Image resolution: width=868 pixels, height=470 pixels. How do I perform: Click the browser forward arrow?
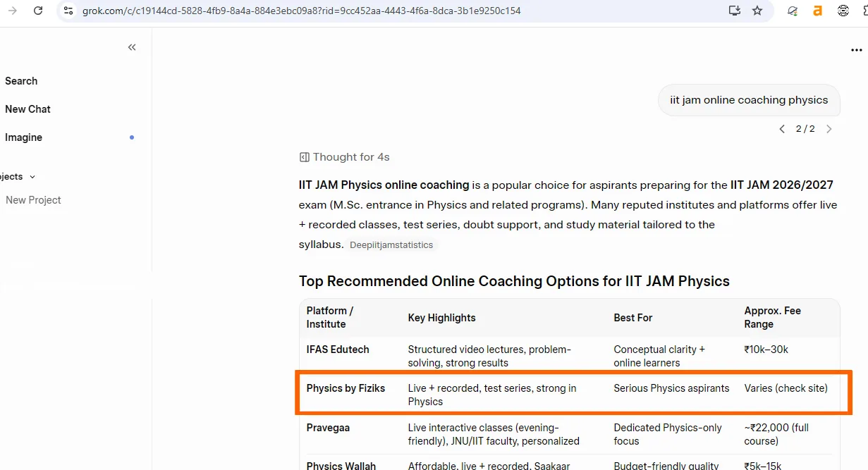[x=12, y=11]
